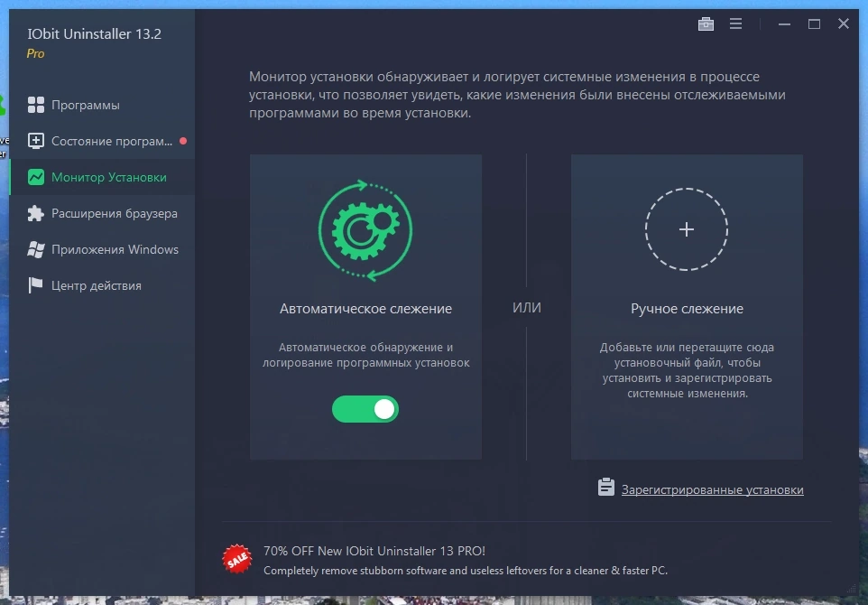Minimize the IObit Uninstaller window
Viewport: 868px width, 605px height.
click(784, 23)
